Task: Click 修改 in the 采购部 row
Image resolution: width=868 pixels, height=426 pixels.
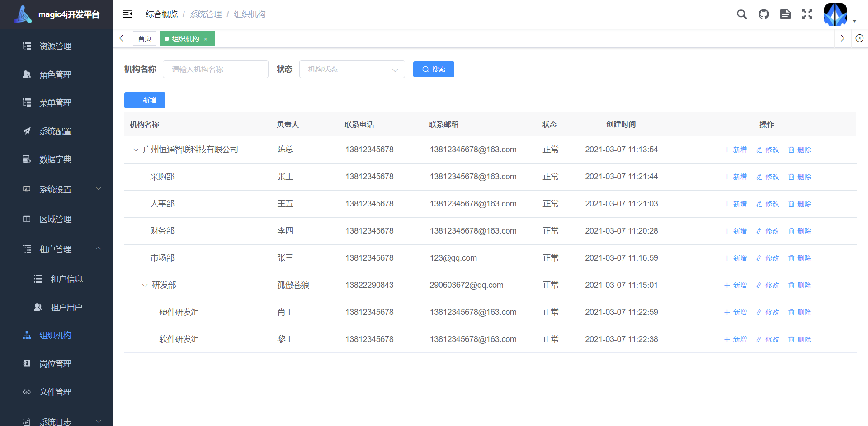Action: (x=768, y=177)
